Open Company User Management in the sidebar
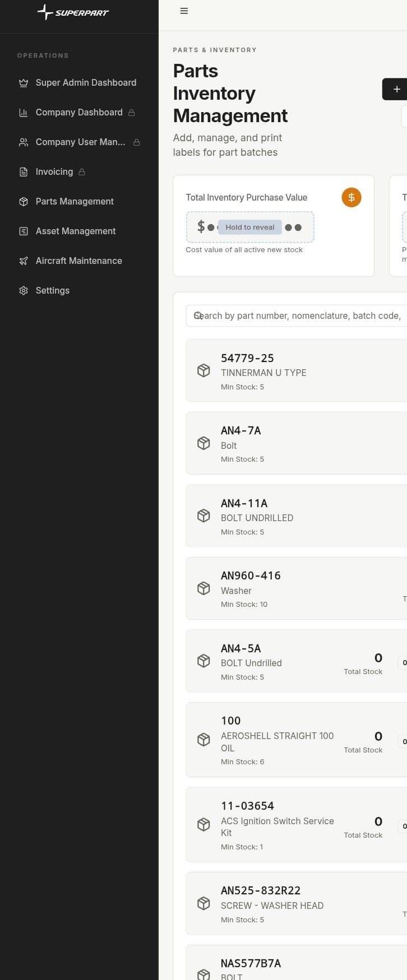Viewport: 407px width, 980px height. point(79,142)
